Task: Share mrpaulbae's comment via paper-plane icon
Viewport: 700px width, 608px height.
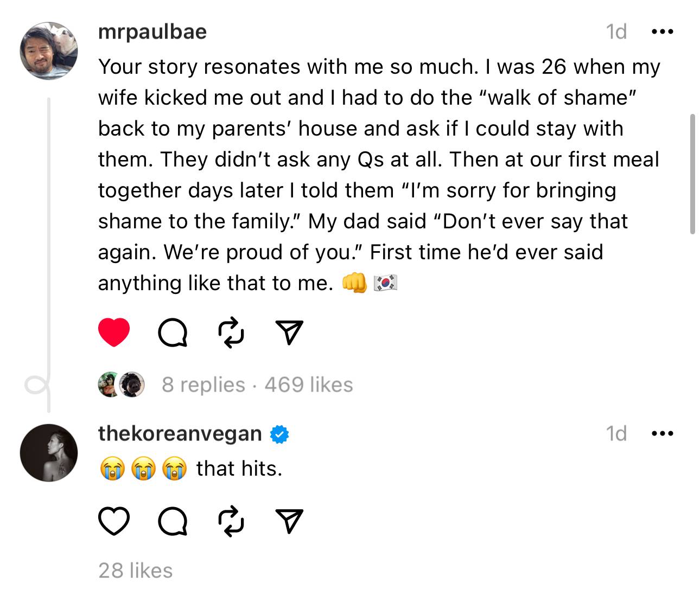Action: [x=289, y=332]
